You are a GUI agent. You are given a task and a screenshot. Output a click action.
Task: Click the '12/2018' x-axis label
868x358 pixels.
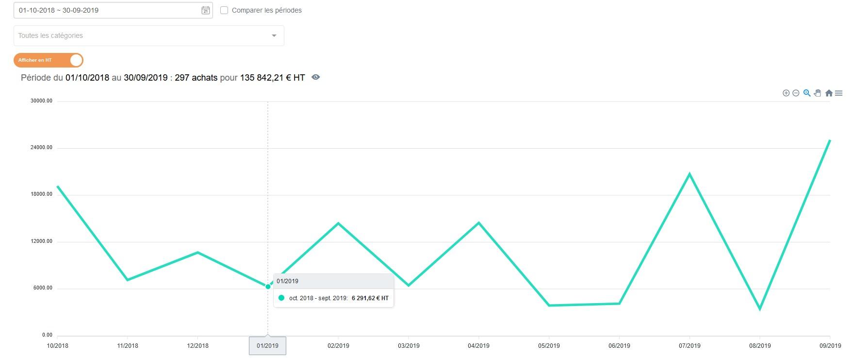coord(198,346)
